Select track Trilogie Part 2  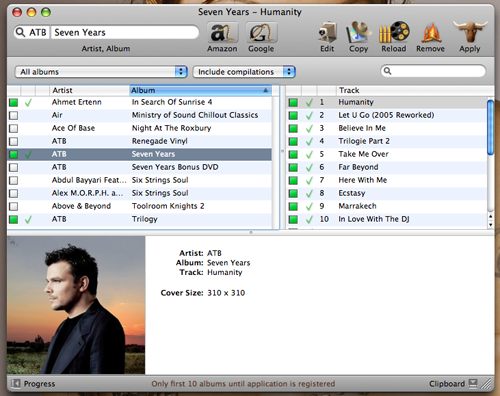pyautogui.click(x=364, y=141)
